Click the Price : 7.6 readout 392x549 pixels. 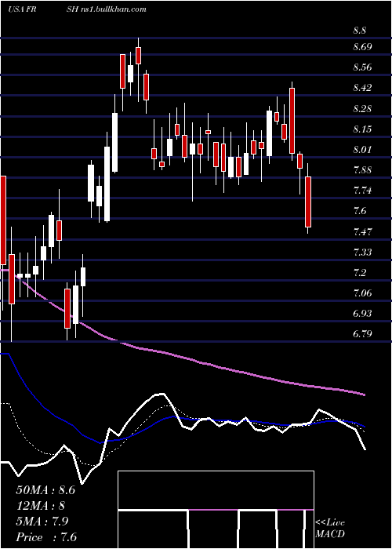coord(46,537)
